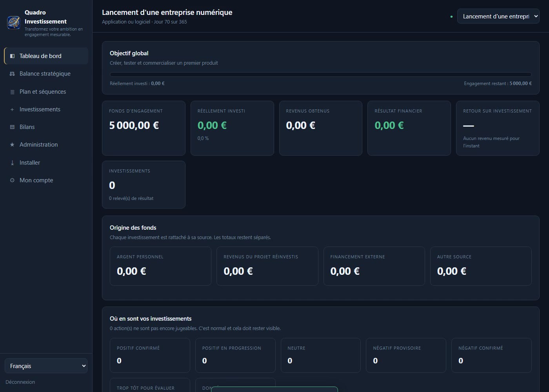Click the Retour sur investissement card
The image size is (549, 392).
click(498, 128)
